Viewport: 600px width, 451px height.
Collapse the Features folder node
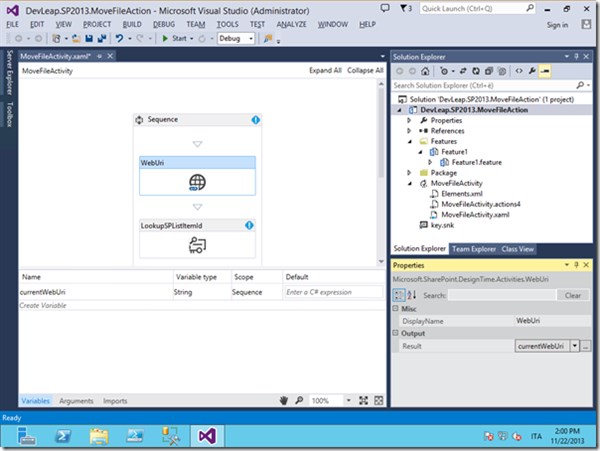(410, 142)
